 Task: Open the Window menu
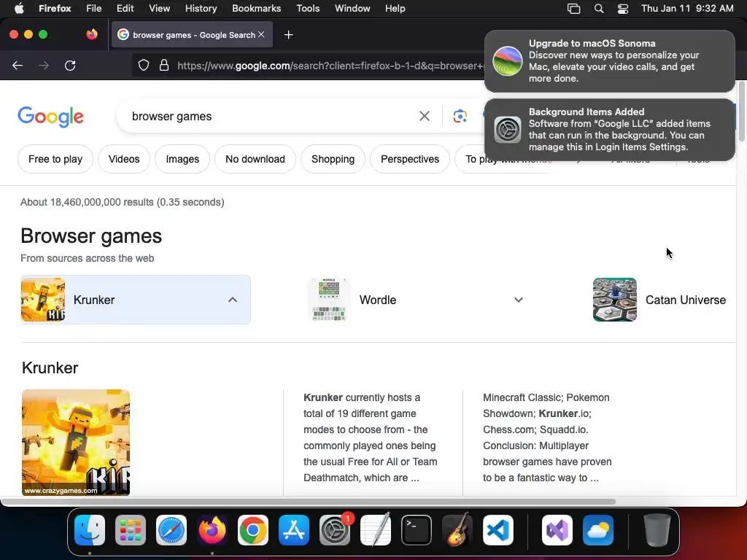[x=352, y=9]
